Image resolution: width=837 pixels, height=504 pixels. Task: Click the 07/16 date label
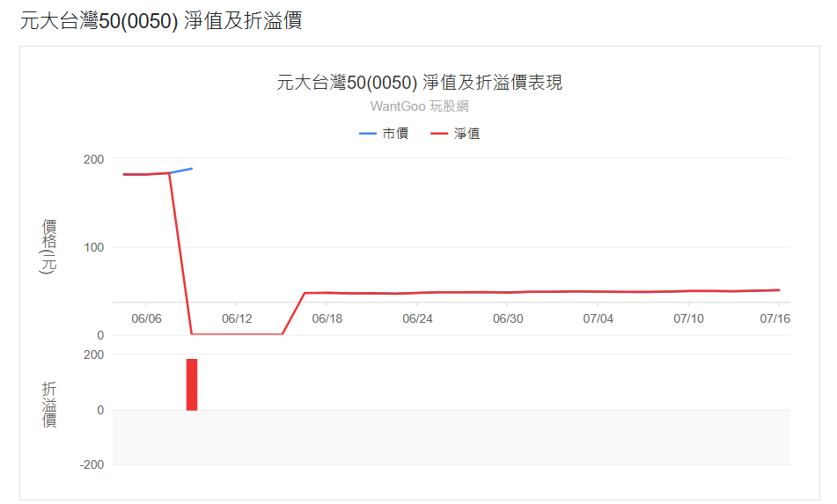point(775,318)
